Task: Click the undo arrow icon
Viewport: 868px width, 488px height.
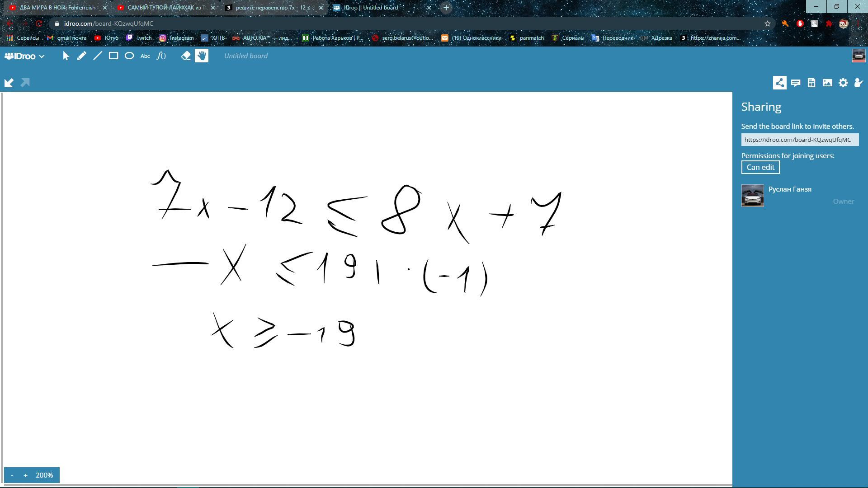Action: (9, 83)
